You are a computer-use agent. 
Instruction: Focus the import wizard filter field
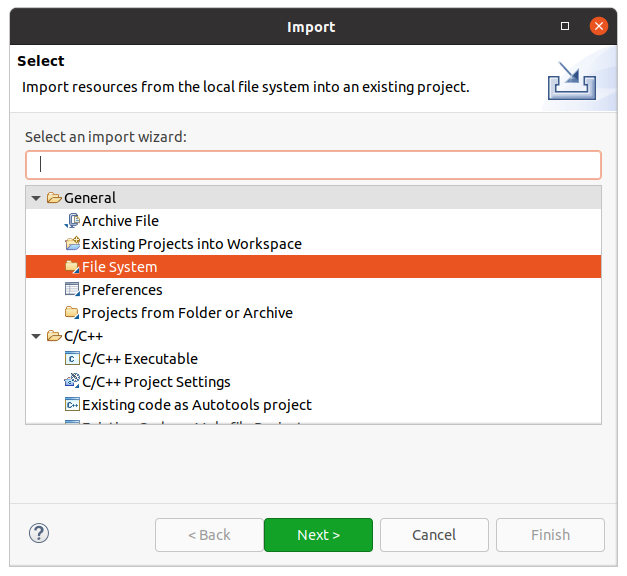(x=313, y=165)
